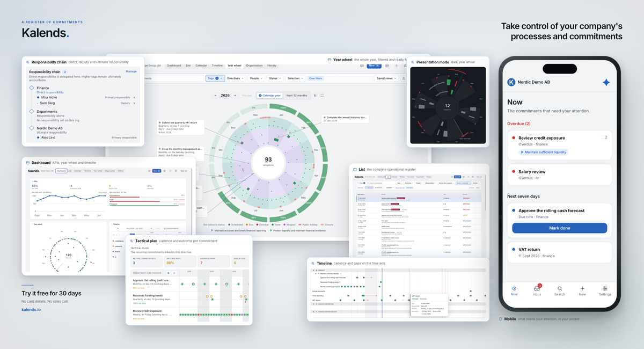Click the Nordic Demo AB diamond icon
Image resolution: width=644 pixels, height=349 pixels.
pyautogui.click(x=32, y=128)
